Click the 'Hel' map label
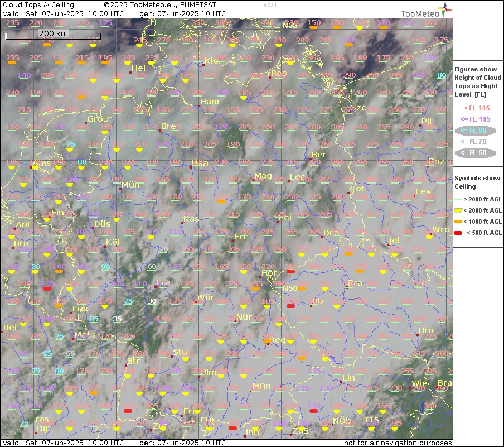This screenshot has height=447, width=504. (138, 68)
